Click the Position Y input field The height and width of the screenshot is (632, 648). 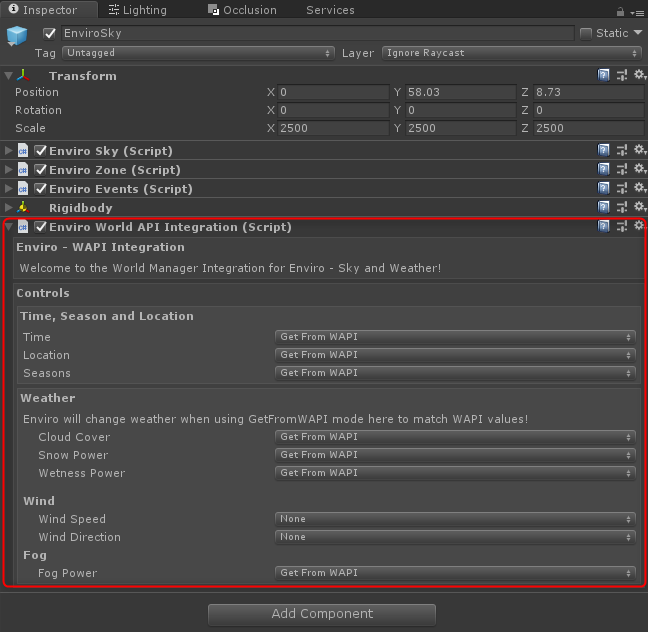(461, 92)
